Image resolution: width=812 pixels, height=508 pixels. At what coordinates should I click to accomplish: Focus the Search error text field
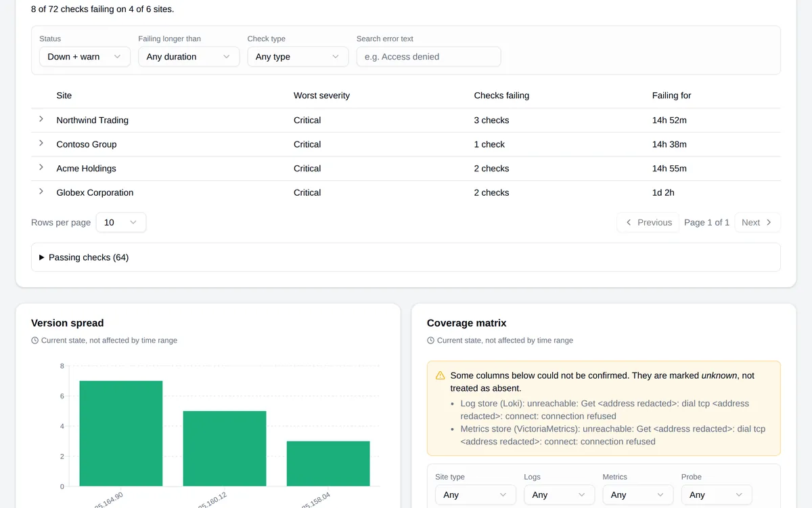pyautogui.click(x=428, y=57)
